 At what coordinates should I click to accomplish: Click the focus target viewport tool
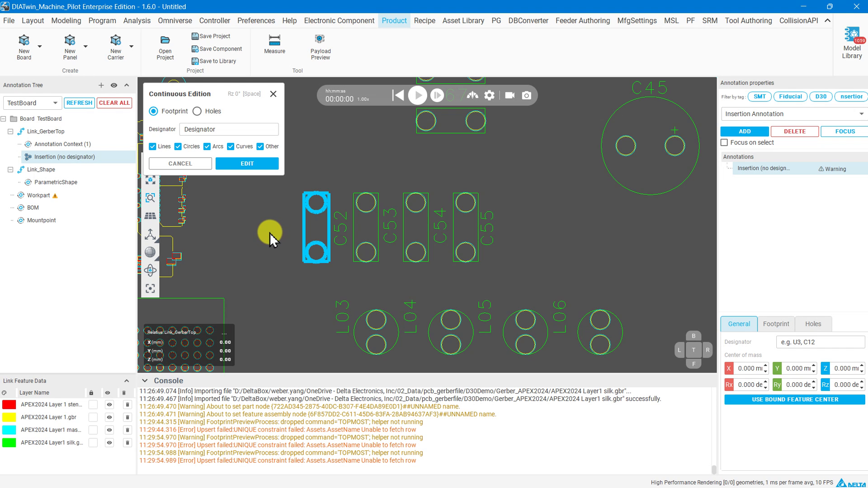coord(150,288)
